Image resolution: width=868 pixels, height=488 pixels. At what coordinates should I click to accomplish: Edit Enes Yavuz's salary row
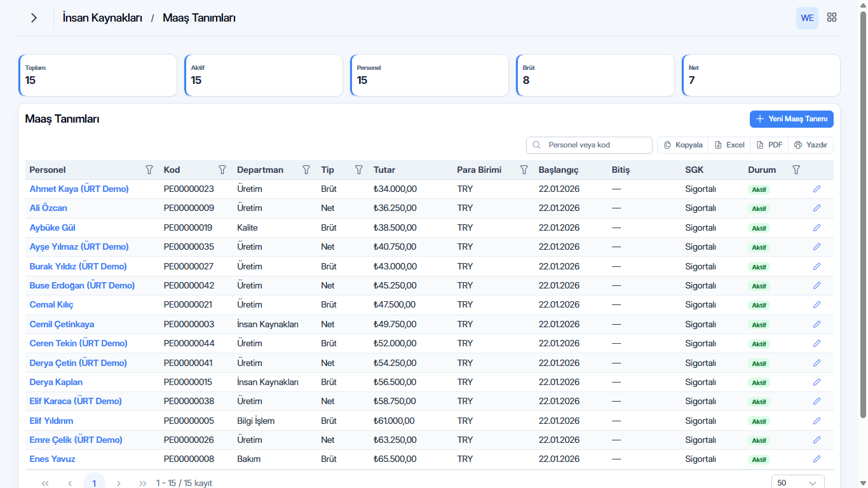click(x=817, y=459)
